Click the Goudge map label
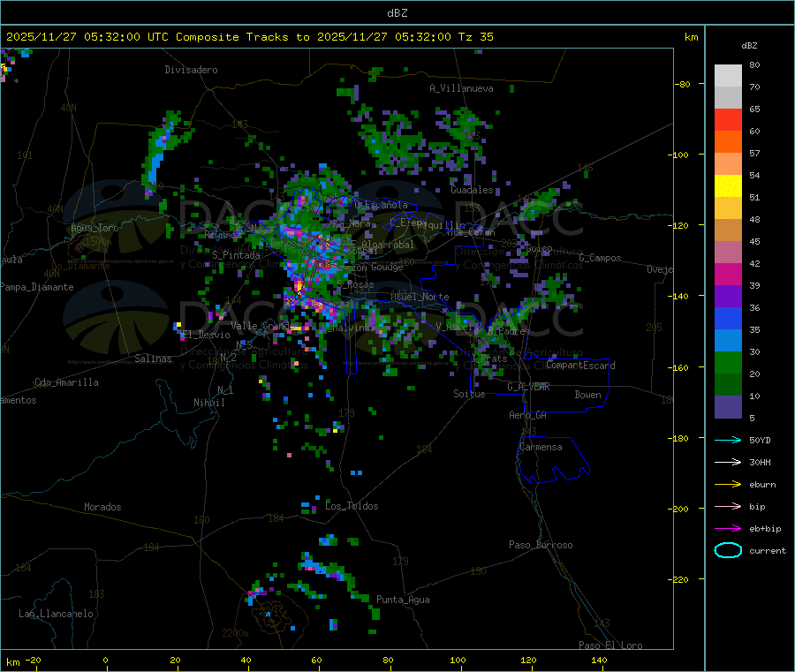795x672 pixels. pyautogui.click(x=387, y=267)
